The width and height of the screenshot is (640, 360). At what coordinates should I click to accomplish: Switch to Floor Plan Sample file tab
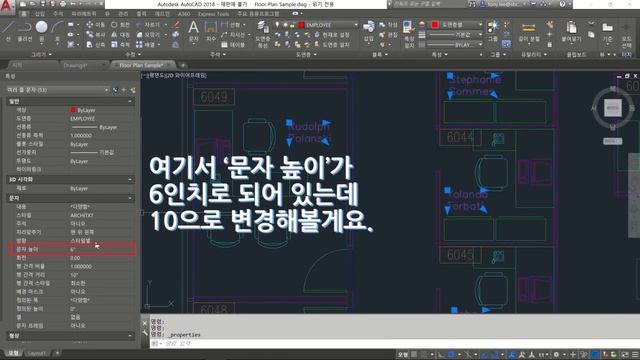pyautogui.click(x=142, y=65)
